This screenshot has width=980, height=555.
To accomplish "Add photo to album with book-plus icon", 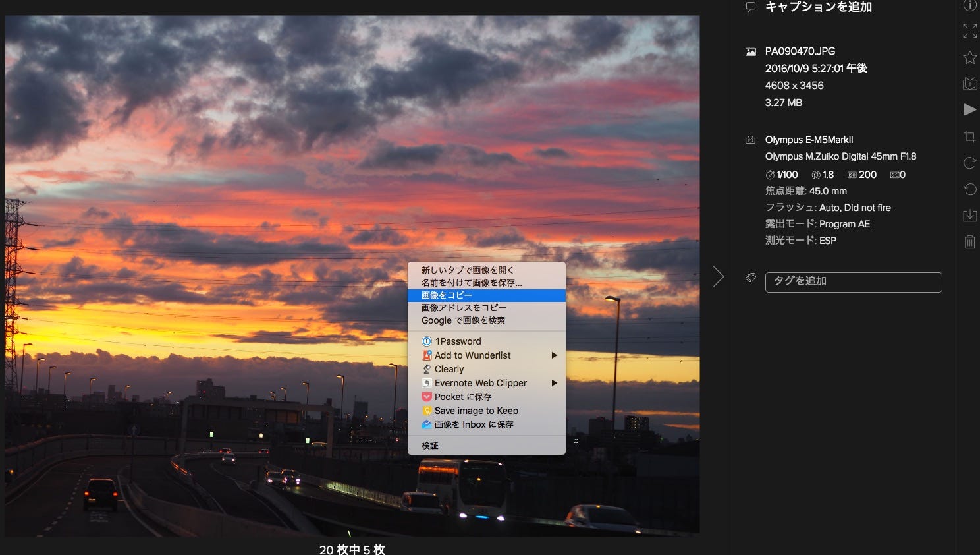I will pos(969,84).
